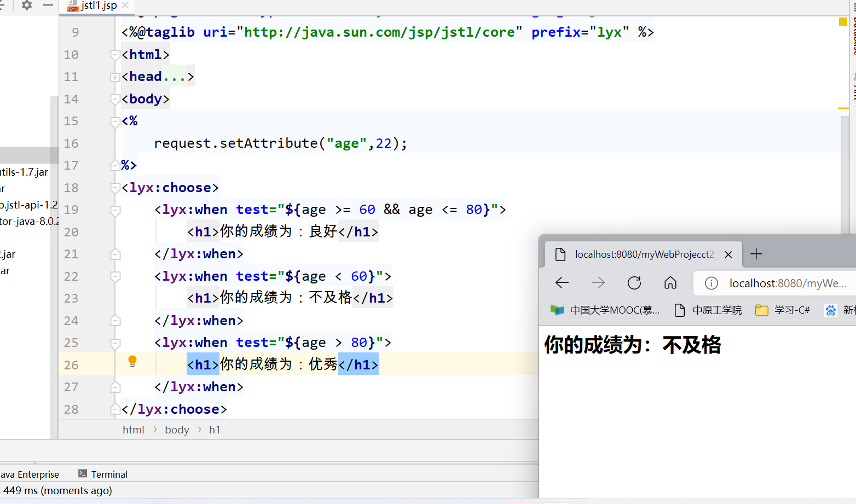The width and height of the screenshot is (856, 504).
Task: Click the yellow intention light bulb on line 26
Action: [132, 361]
